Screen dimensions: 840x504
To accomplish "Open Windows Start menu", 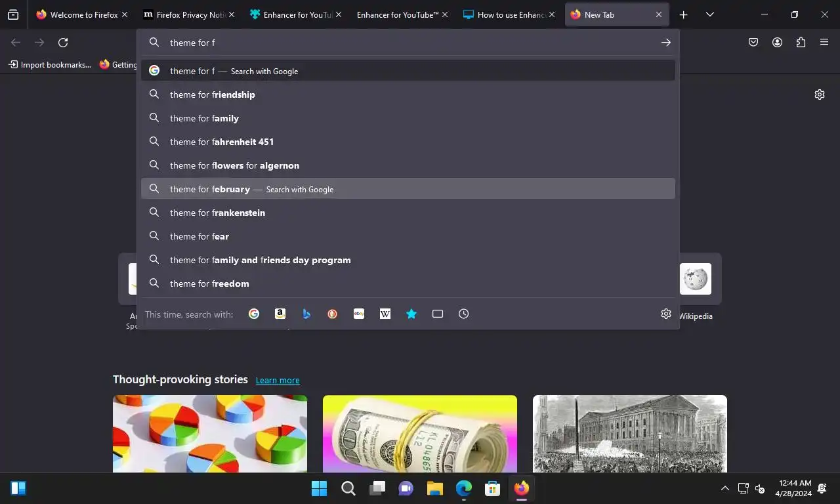I will pyautogui.click(x=319, y=488).
